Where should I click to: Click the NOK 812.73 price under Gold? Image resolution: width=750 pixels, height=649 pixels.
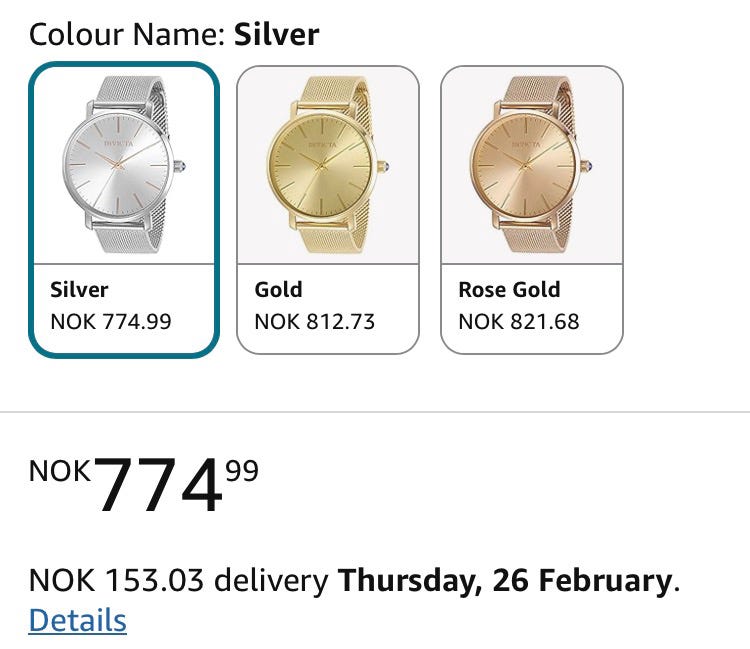(315, 322)
